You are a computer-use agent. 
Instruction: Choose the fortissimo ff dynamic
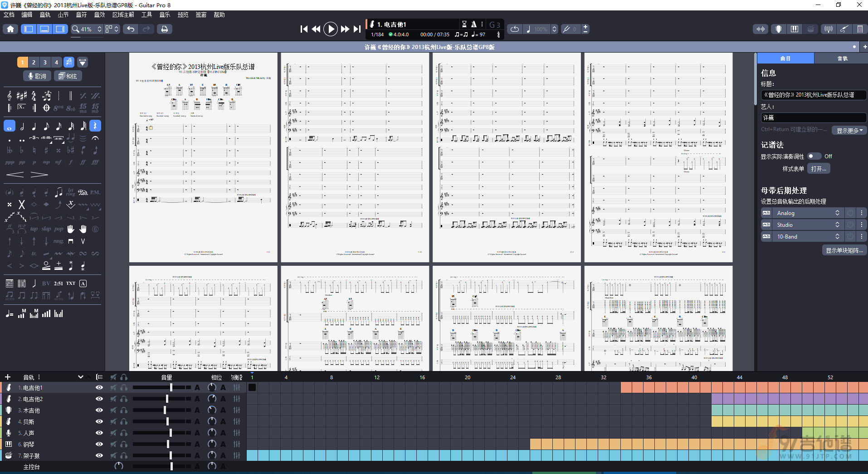(x=83, y=162)
